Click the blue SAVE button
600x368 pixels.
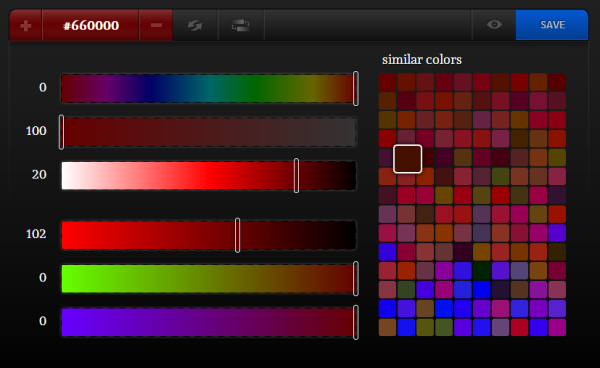(552, 25)
